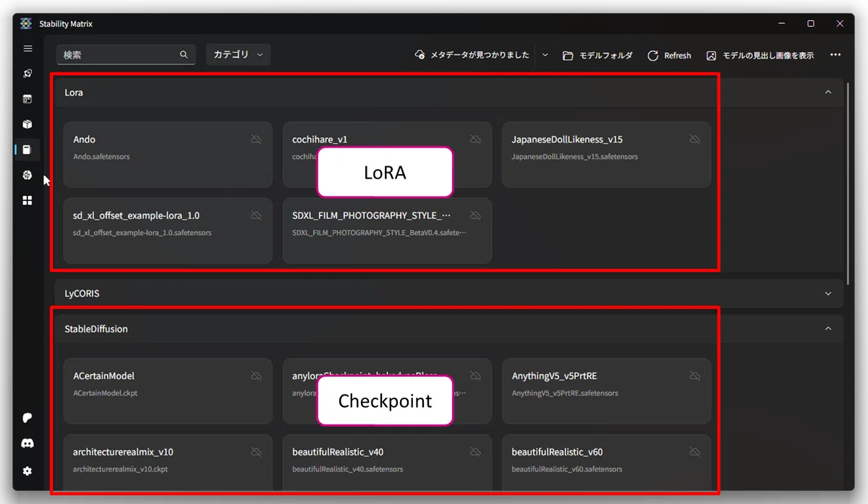The height and width of the screenshot is (504, 868).
Task: Collapse the Lora section chevron
Action: [828, 93]
